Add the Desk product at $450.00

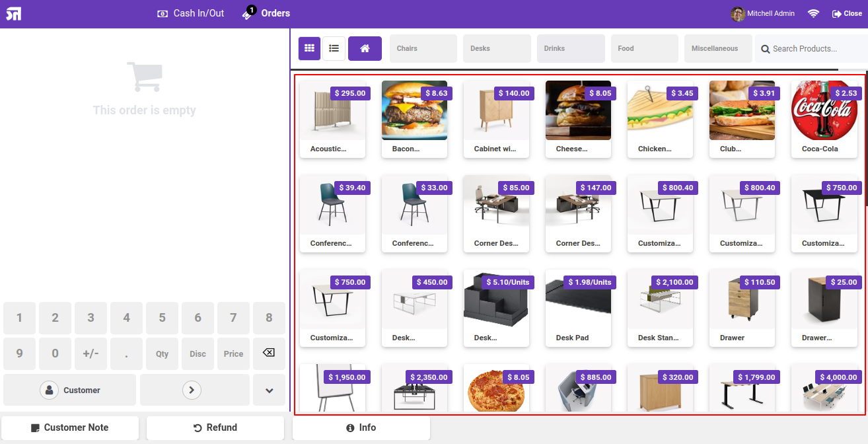[415, 309]
